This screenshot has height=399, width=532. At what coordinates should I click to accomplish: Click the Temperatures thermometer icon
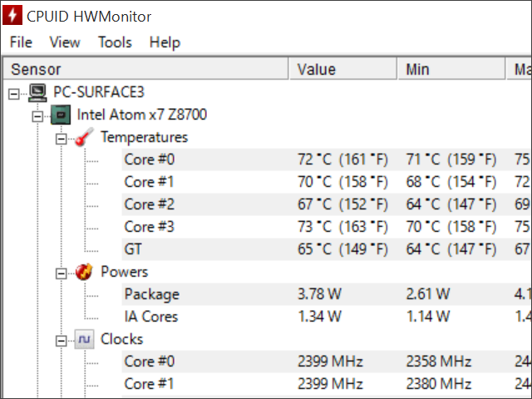(84, 137)
